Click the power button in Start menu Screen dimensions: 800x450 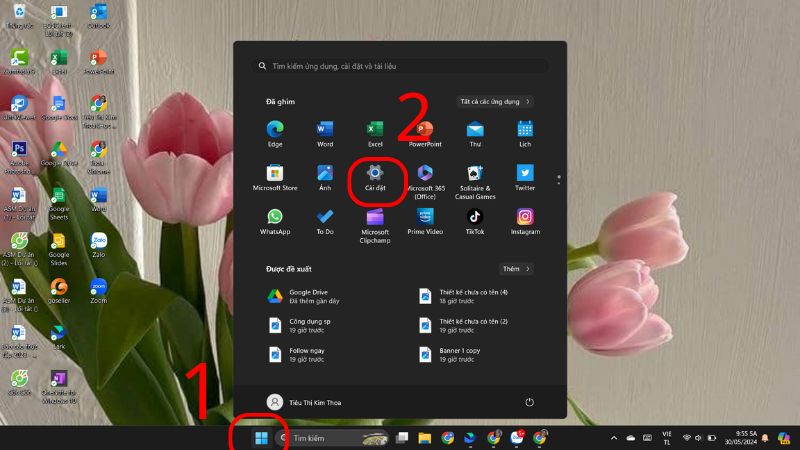point(530,402)
